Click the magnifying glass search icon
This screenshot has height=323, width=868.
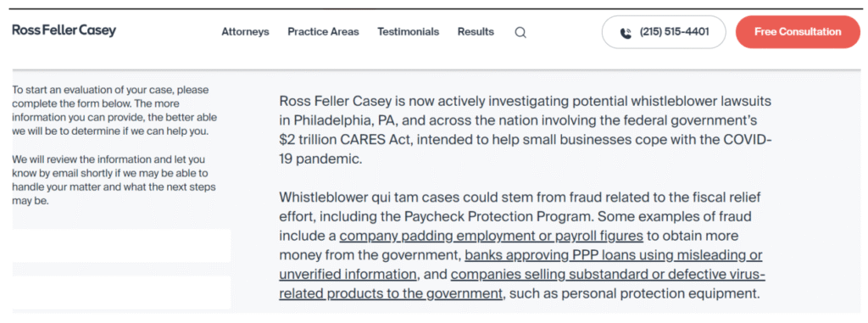tap(520, 32)
